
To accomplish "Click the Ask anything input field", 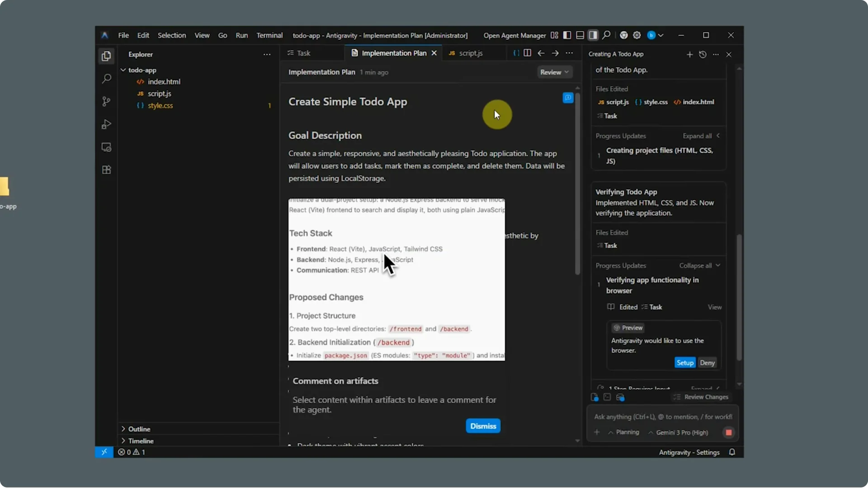I will click(663, 417).
